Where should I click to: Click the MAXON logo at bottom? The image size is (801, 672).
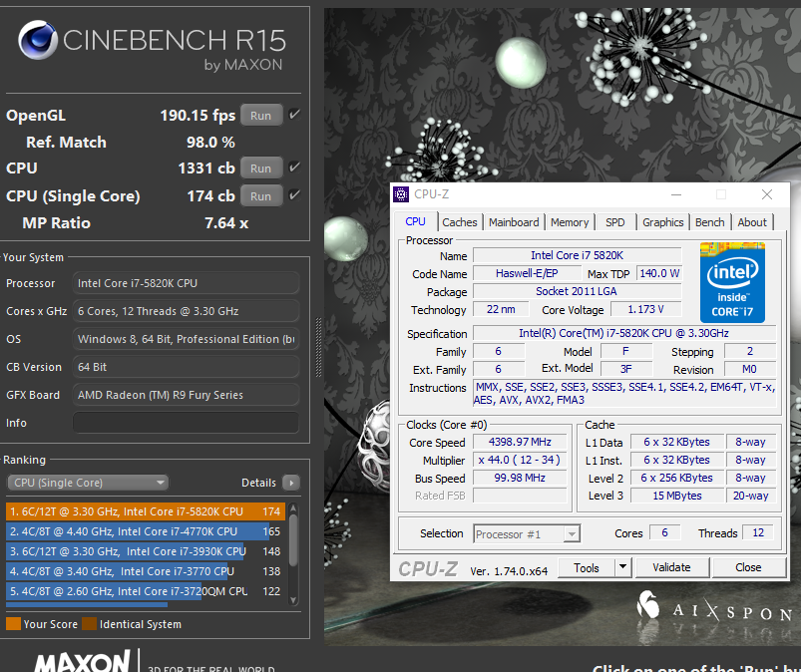pyautogui.click(x=82, y=661)
